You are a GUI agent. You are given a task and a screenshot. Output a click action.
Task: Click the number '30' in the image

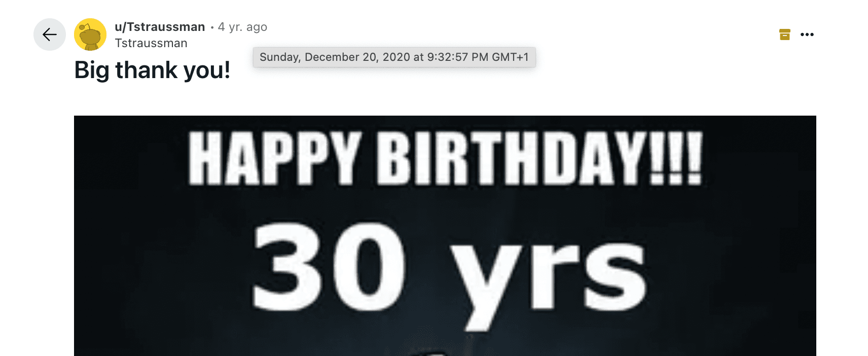pos(330,267)
